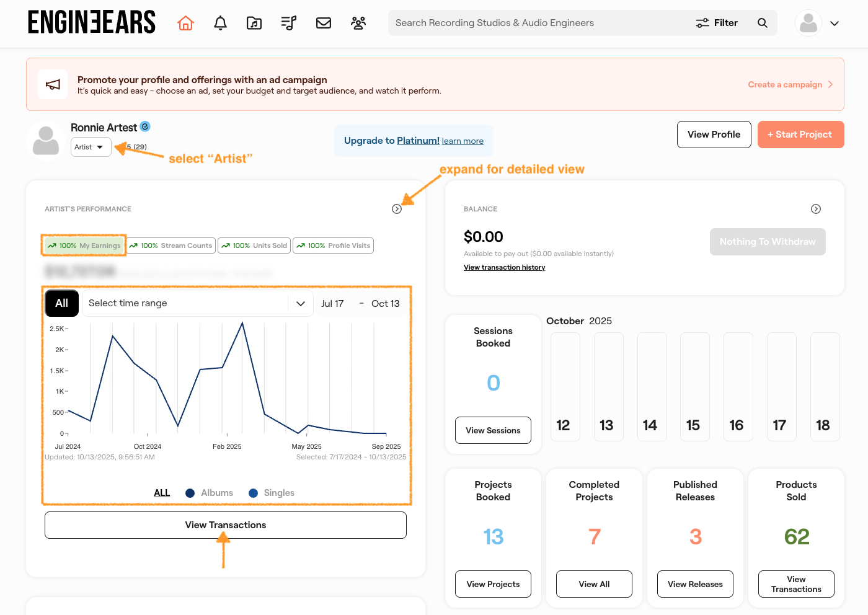868x615 pixels.
Task: Expand Artist's Performance detailed view
Action: click(x=397, y=209)
